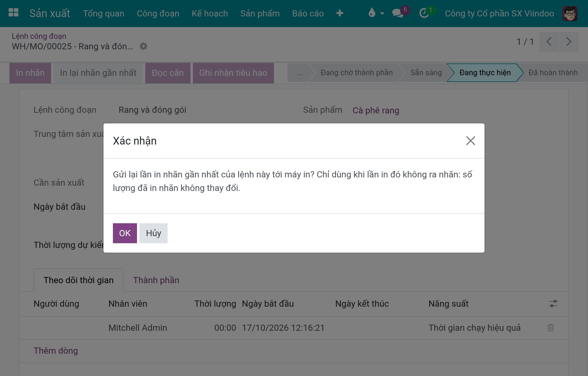
Task: Open the Kế hoạch menu
Action: pos(210,14)
